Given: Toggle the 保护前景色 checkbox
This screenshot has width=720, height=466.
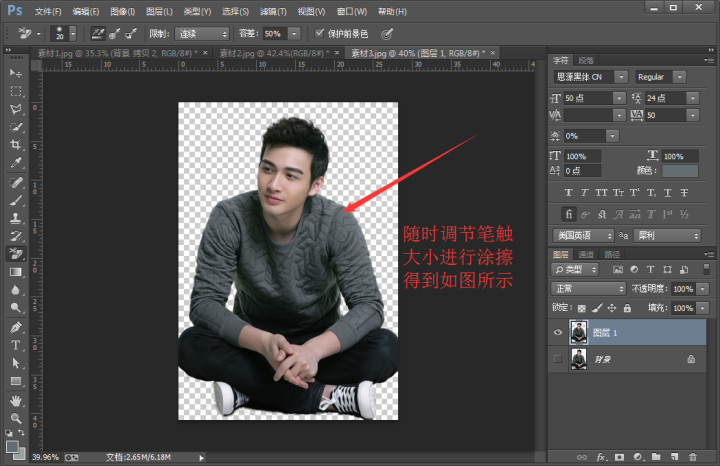Looking at the screenshot, I should coord(320,33).
